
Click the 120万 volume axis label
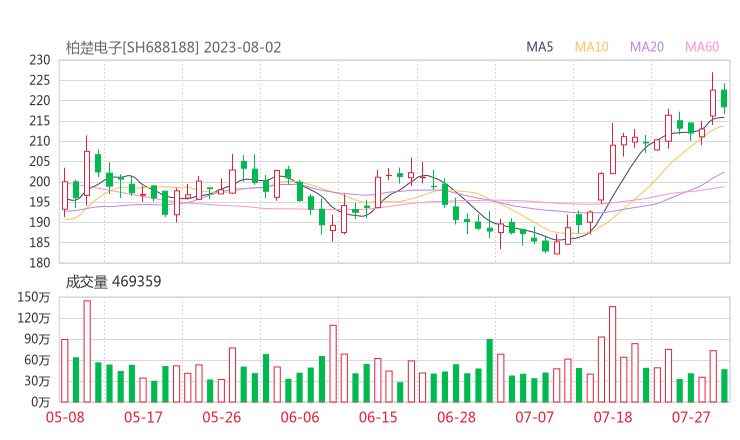[34, 319]
